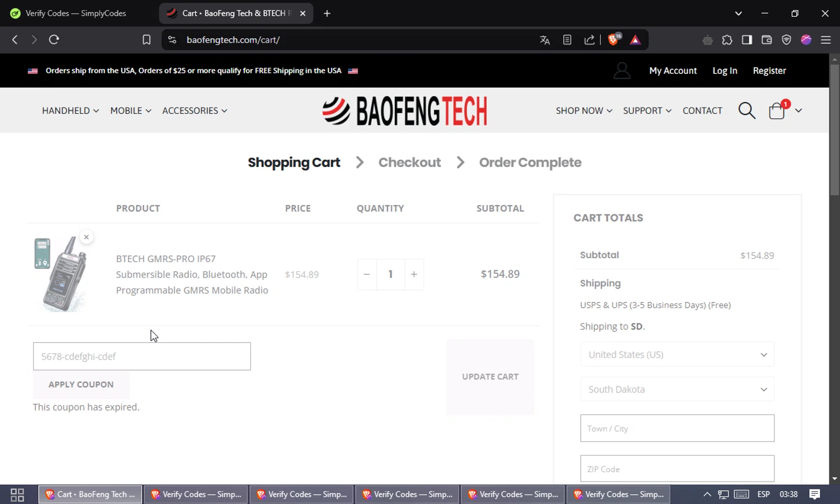Increase quantity with plus button
The image size is (840, 504).
pos(414,274)
